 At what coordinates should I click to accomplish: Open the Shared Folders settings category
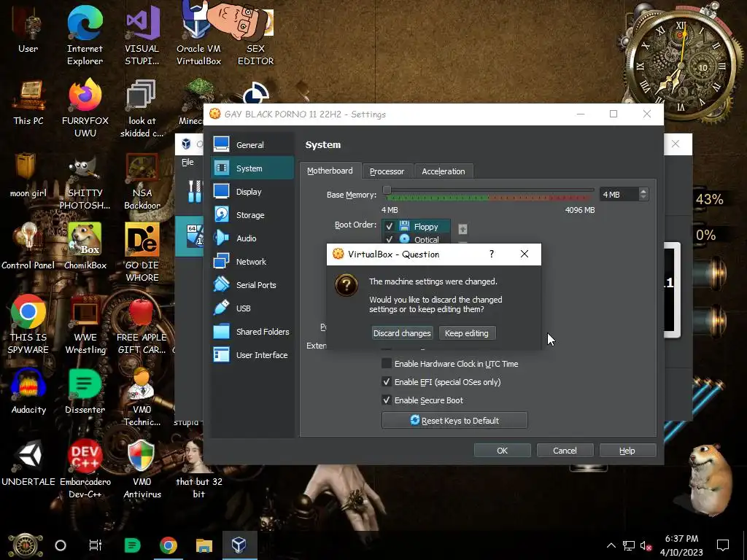click(252, 332)
